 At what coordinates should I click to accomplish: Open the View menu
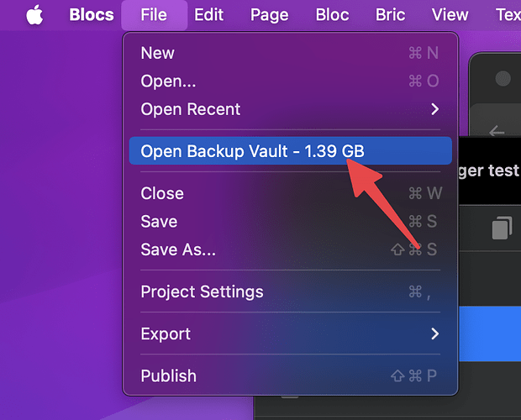point(450,14)
